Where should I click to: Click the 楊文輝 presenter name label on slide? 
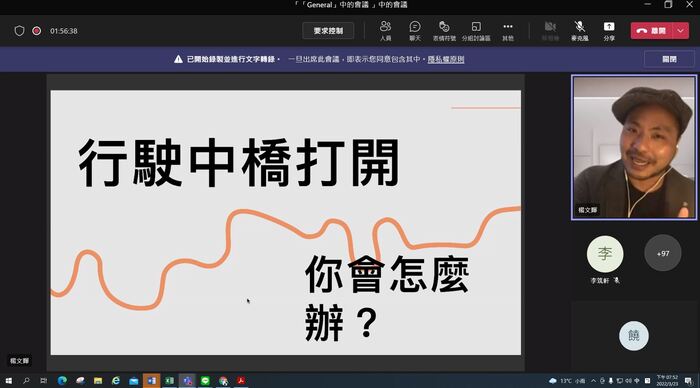tap(19, 361)
